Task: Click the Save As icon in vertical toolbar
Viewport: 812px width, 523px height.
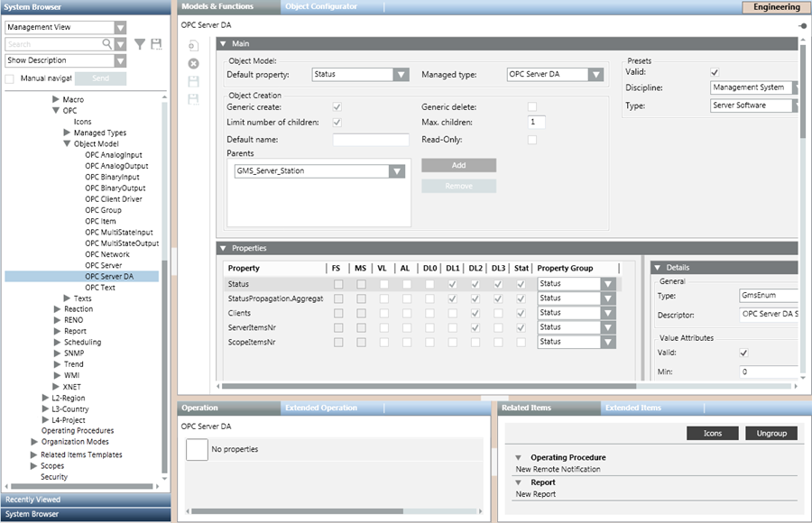Action: click(193, 98)
